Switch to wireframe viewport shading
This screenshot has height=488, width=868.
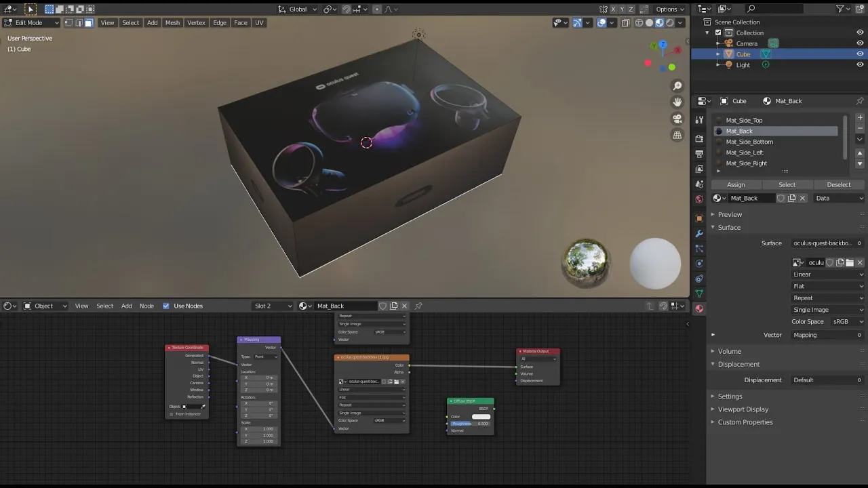[x=639, y=22]
